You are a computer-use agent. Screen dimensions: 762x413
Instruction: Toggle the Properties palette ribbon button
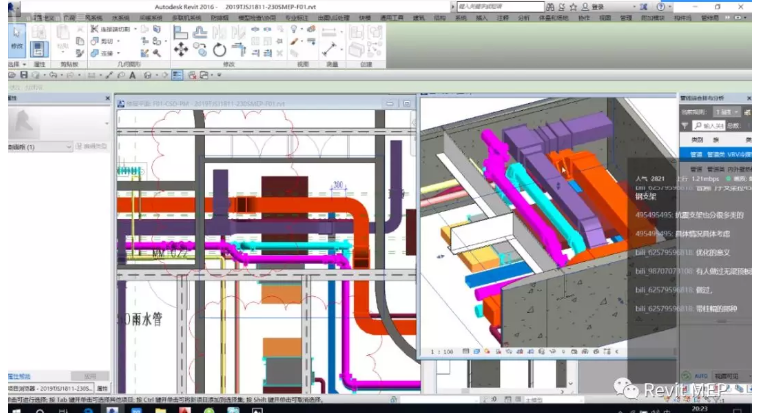[x=38, y=47]
